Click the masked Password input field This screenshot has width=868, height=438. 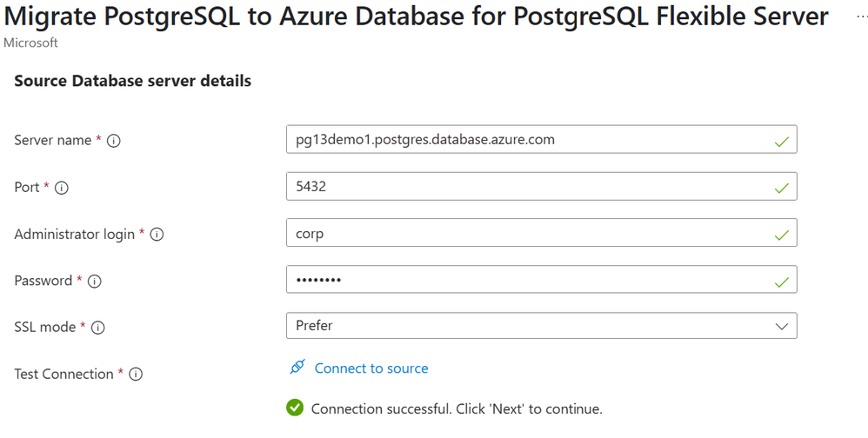tap(522, 280)
